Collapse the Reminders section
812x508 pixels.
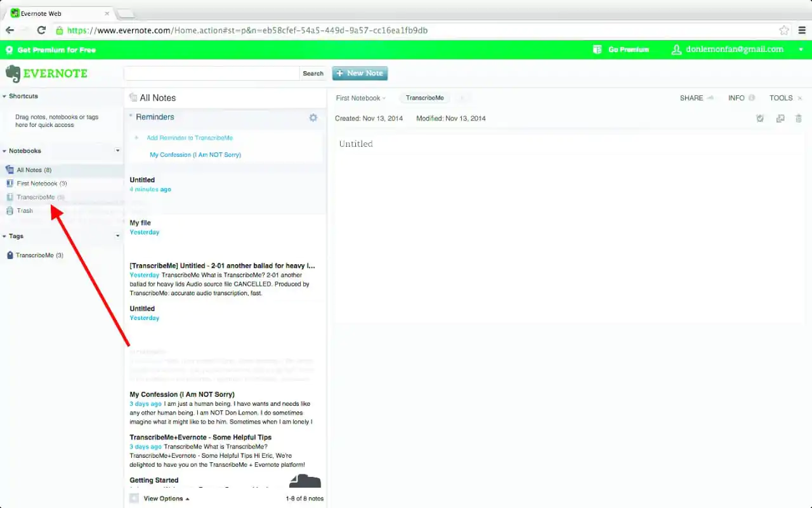(131, 116)
